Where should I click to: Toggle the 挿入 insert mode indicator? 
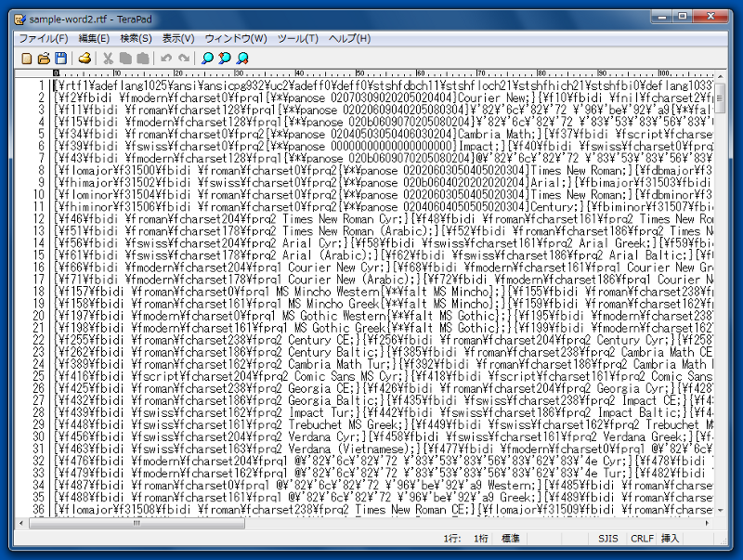point(670,538)
